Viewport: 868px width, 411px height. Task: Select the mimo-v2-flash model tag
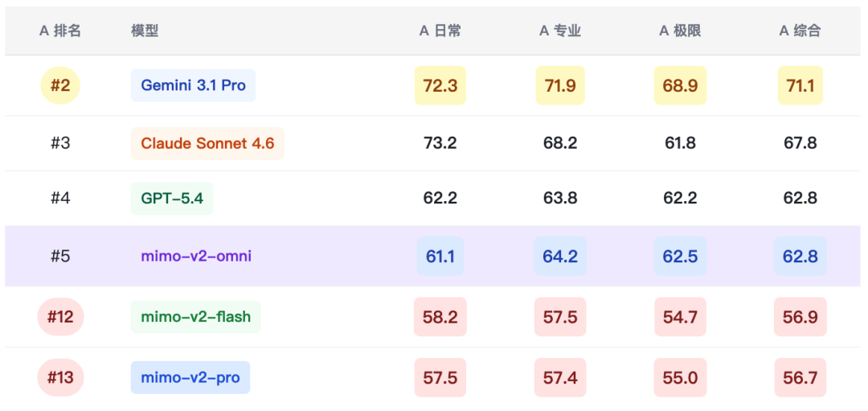point(195,317)
